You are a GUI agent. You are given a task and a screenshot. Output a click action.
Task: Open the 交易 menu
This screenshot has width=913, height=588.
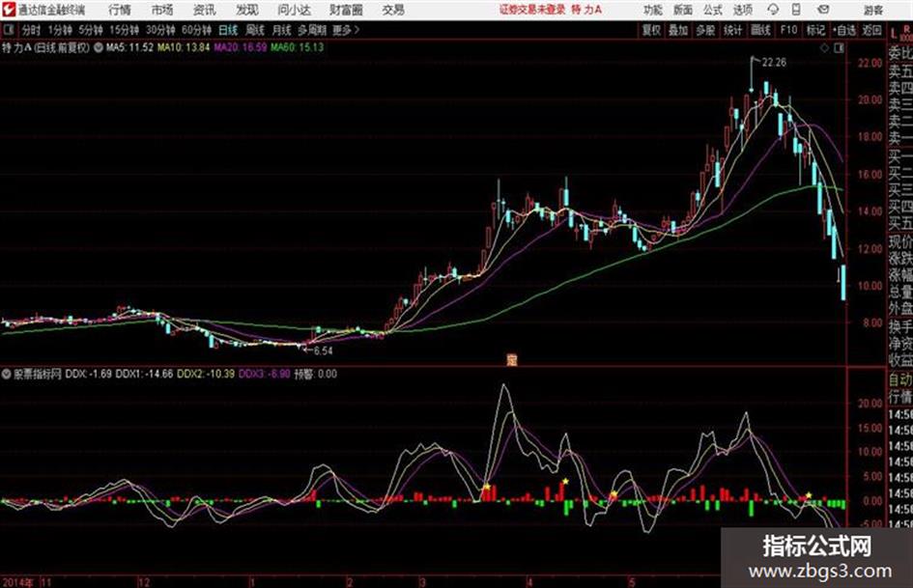pyautogui.click(x=393, y=10)
